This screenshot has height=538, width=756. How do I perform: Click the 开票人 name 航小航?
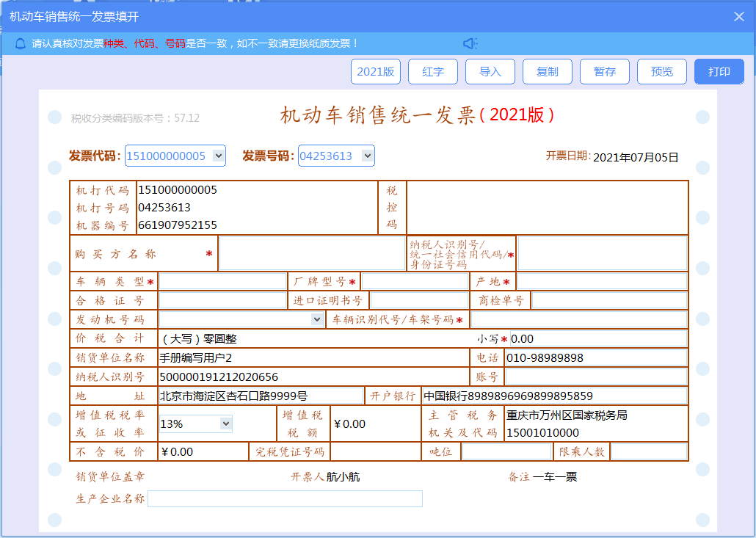[x=343, y=477]
